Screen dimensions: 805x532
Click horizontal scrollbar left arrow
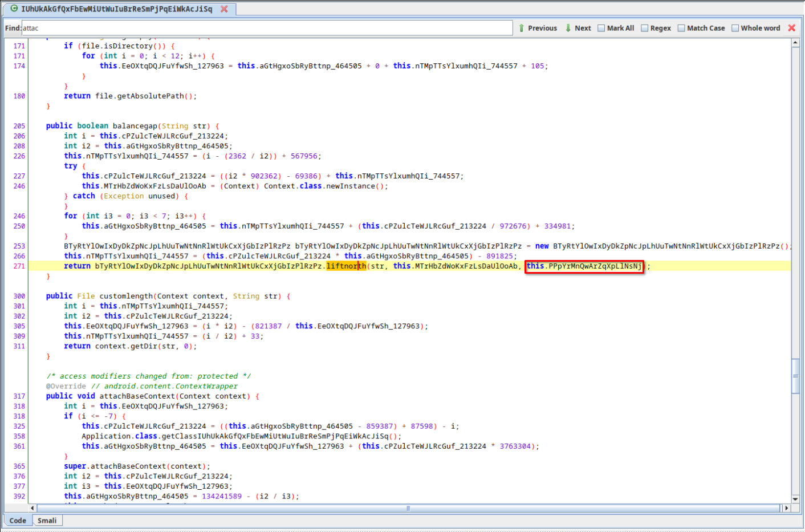32,508
